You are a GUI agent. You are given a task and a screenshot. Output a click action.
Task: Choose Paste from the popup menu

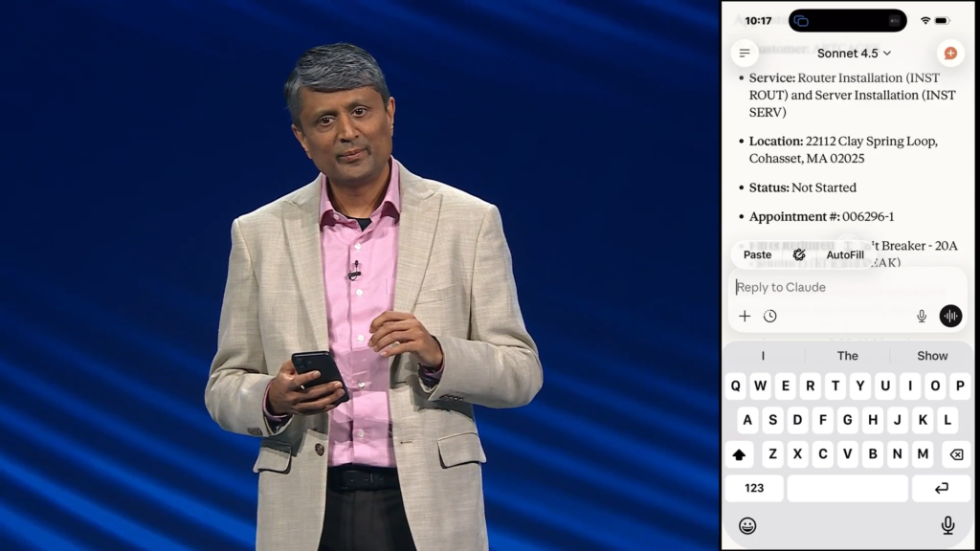tap(757, 254)
